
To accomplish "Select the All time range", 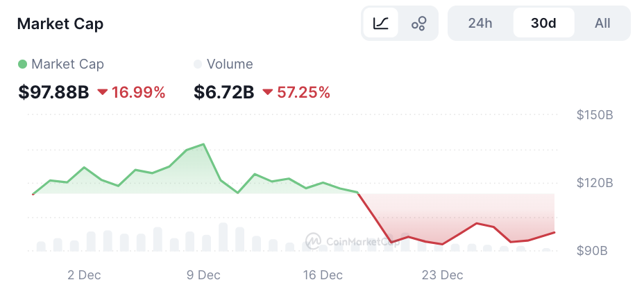I will tap(602, 23).
